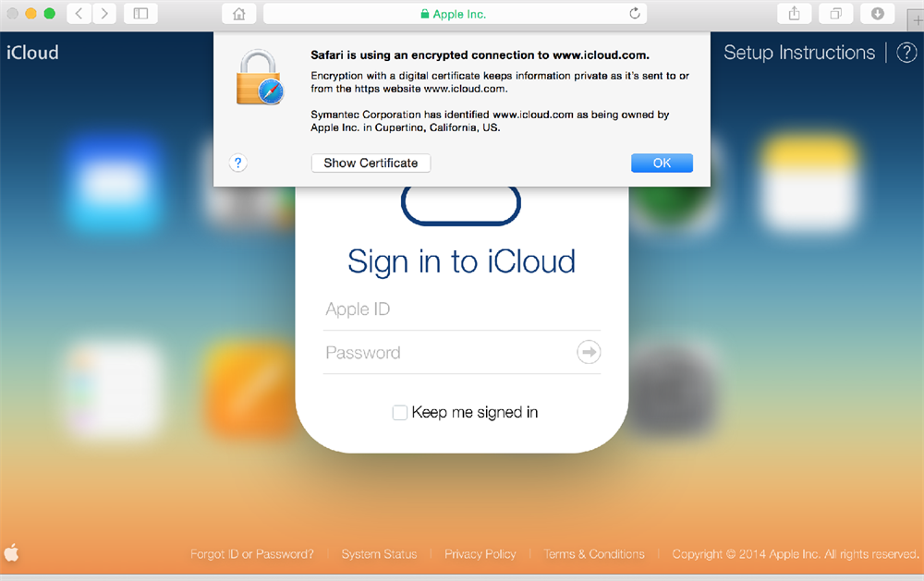Dismiss the dialog with OK
This screenshot has width=924, height=581.
tap(662, 163)
